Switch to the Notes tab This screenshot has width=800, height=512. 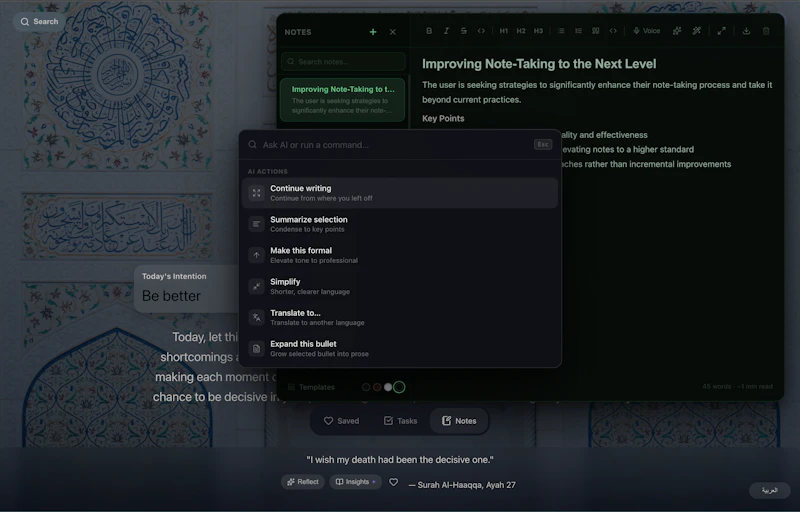459,421
